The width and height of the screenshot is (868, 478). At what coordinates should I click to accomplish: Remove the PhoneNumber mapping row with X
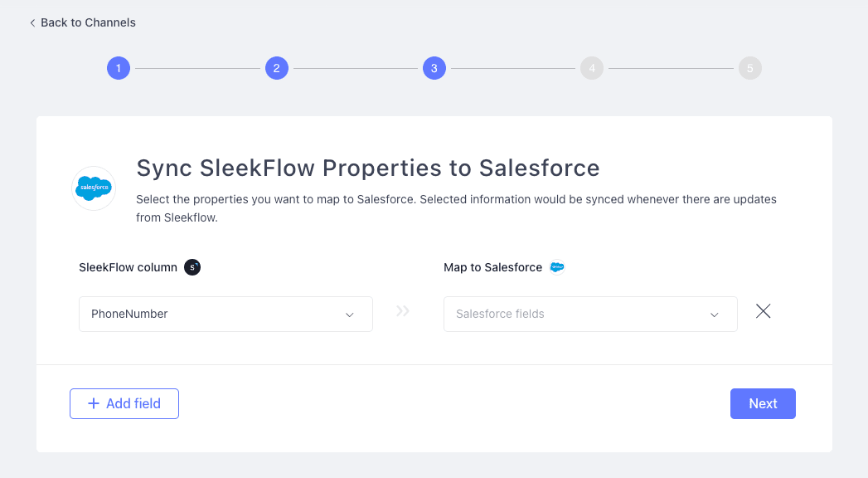tap(764, 311)
